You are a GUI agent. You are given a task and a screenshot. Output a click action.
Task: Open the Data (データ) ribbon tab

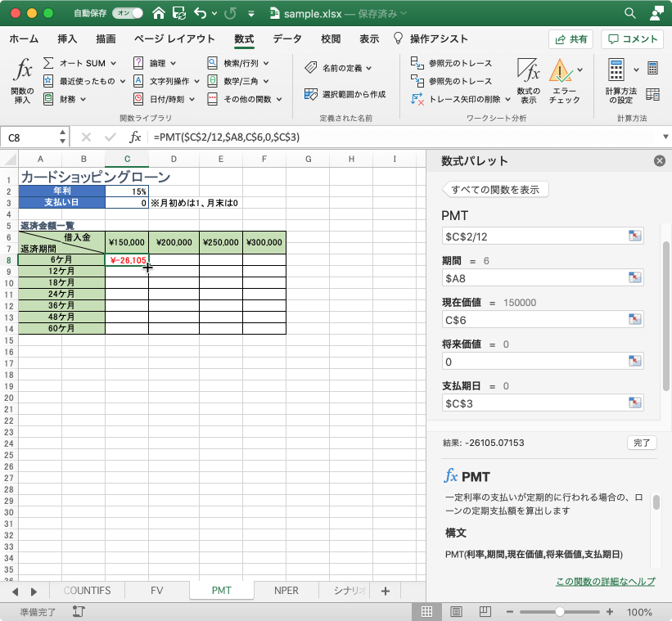tap(287, 39)
